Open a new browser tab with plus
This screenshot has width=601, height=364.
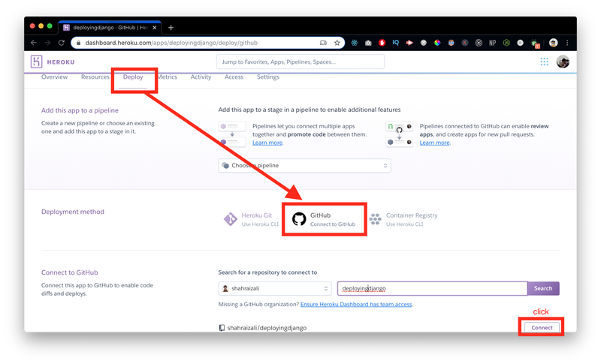tap(171, 28)
